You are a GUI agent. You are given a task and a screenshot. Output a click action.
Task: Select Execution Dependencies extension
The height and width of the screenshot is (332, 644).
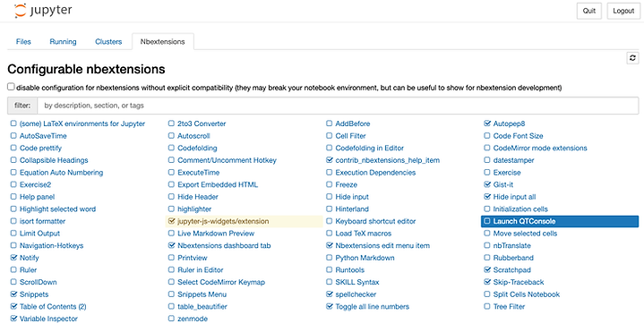[x=375, y=173]
